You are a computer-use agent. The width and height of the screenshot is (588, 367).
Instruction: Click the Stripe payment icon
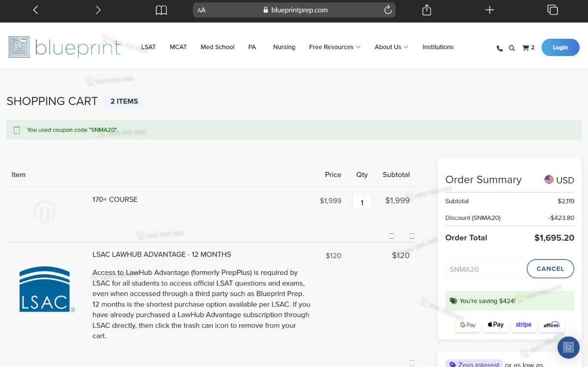point(524,325)
